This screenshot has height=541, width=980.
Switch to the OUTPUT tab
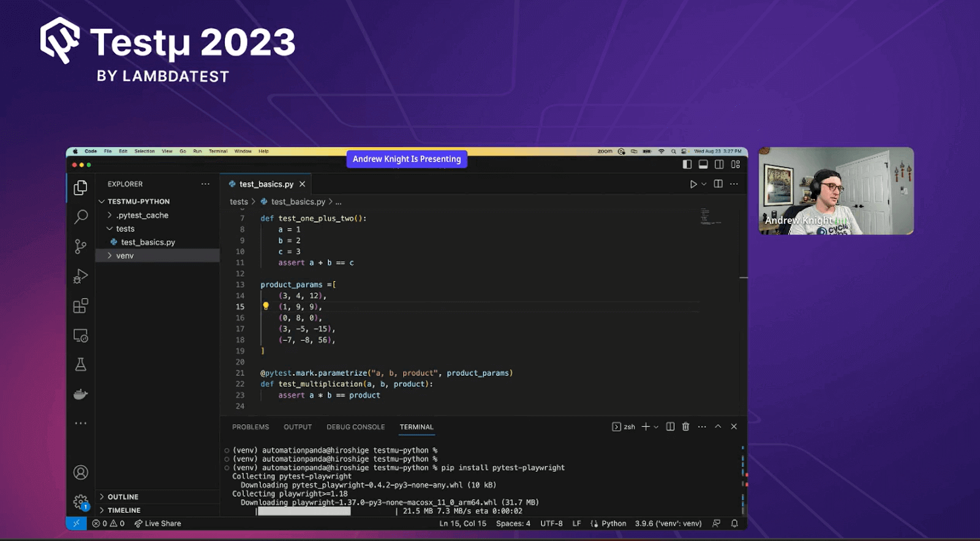click(x=298, y=427)
